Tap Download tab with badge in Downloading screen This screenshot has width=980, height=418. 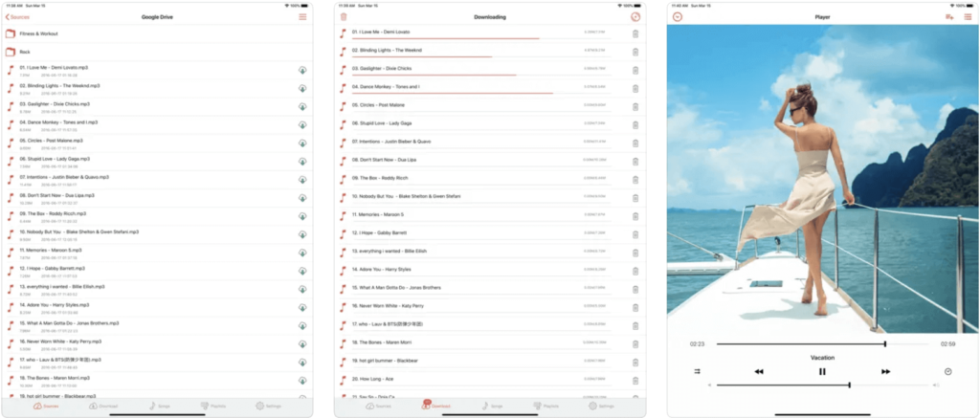[436, 406]
